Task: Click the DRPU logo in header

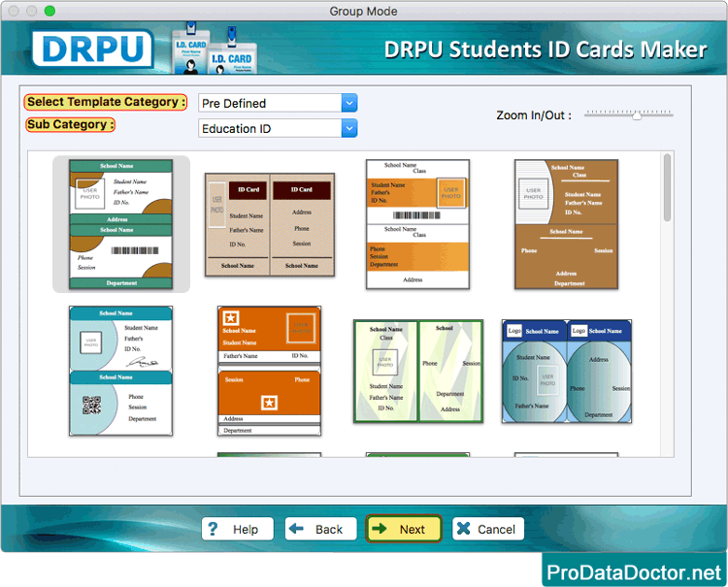Action: click(x=93, y=48)
